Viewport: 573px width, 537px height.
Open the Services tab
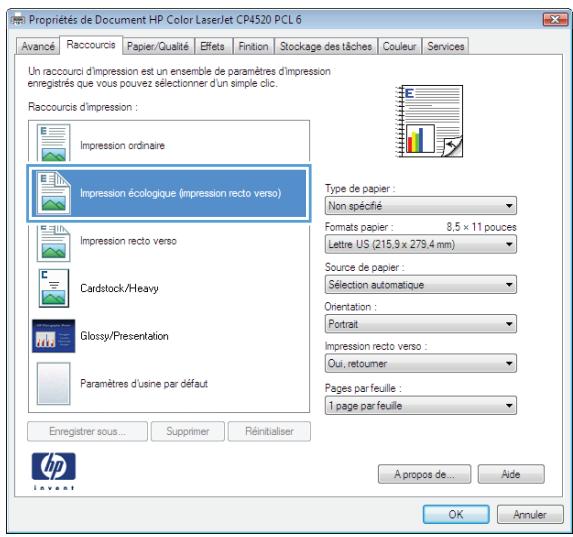click(445, 46)
